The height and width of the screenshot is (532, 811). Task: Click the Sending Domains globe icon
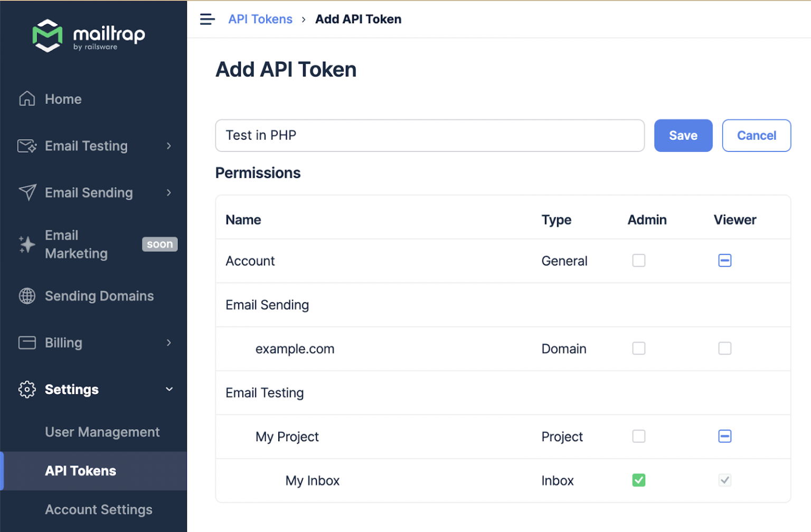[27, 296]
